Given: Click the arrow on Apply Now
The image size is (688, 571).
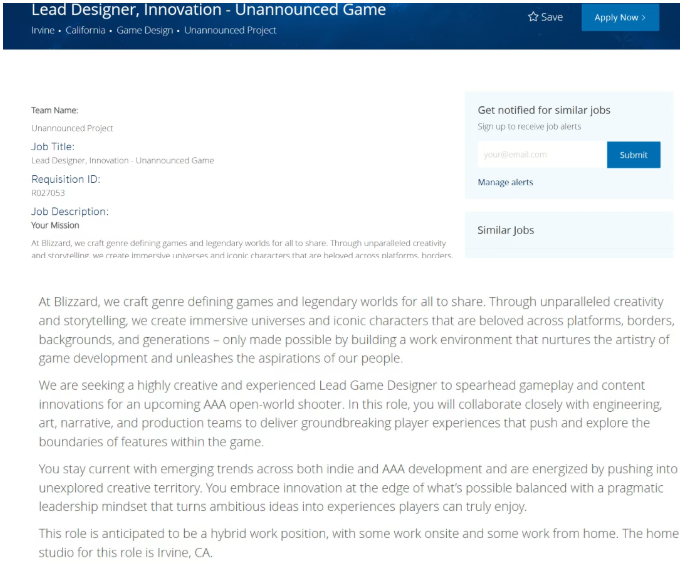Looking at the screenshot, I should 643,18.
